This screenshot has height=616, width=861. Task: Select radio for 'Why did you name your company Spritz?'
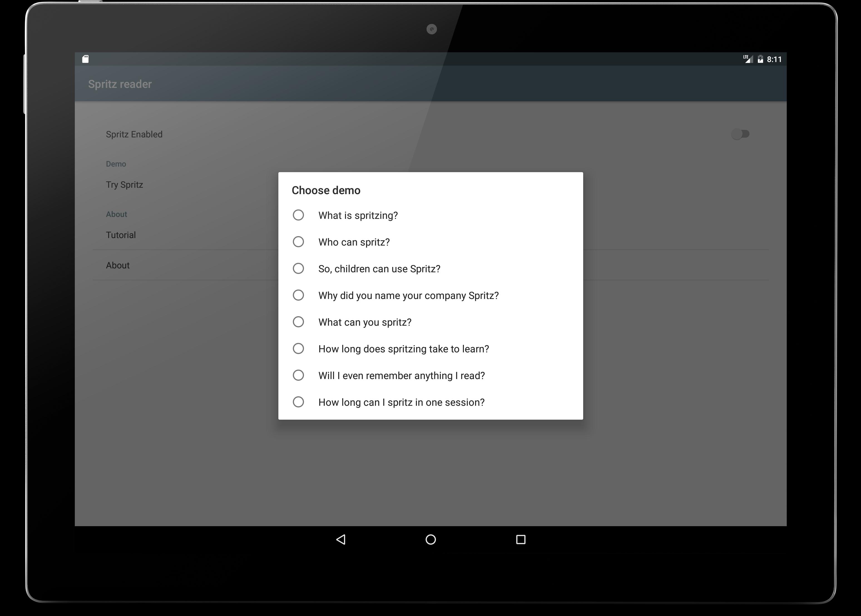[298, 295]
